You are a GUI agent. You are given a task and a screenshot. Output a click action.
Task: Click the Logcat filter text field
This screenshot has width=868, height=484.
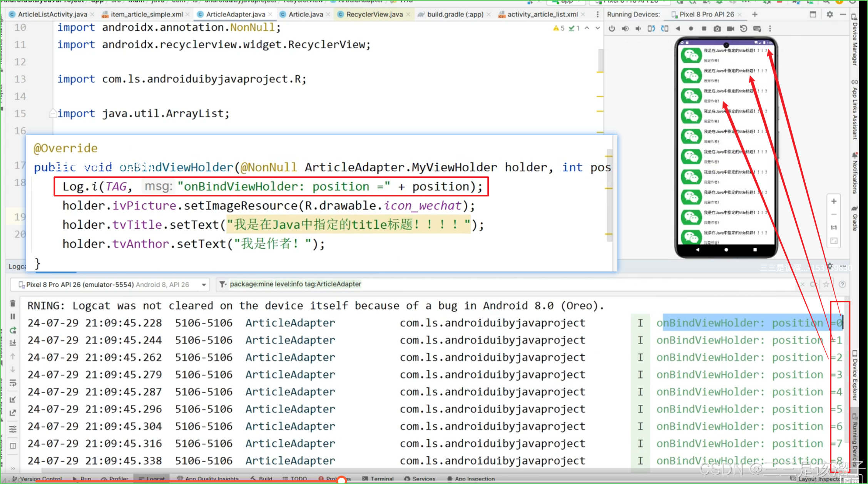tap(508, 284)
